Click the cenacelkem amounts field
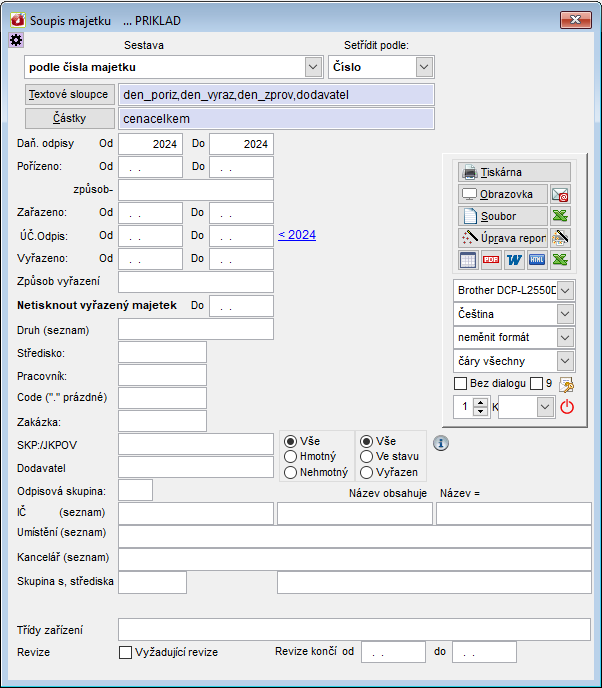602x688 pixels. coord(276,119)
